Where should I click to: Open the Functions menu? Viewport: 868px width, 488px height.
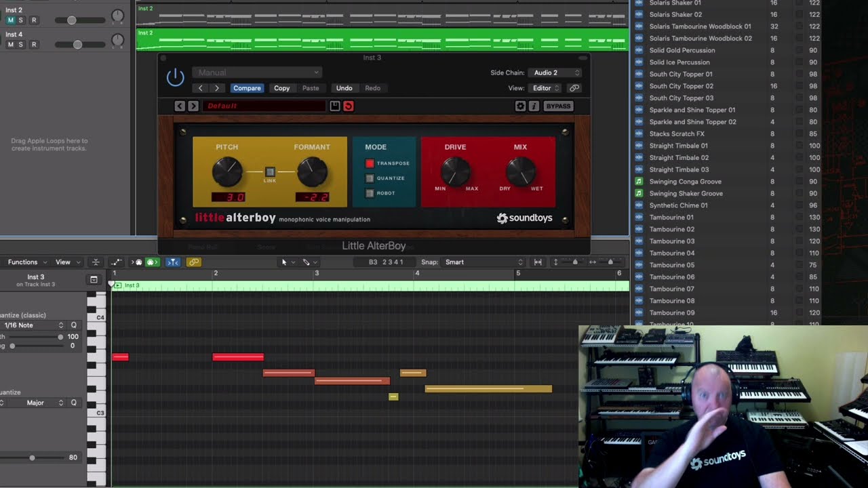(27, 262)
